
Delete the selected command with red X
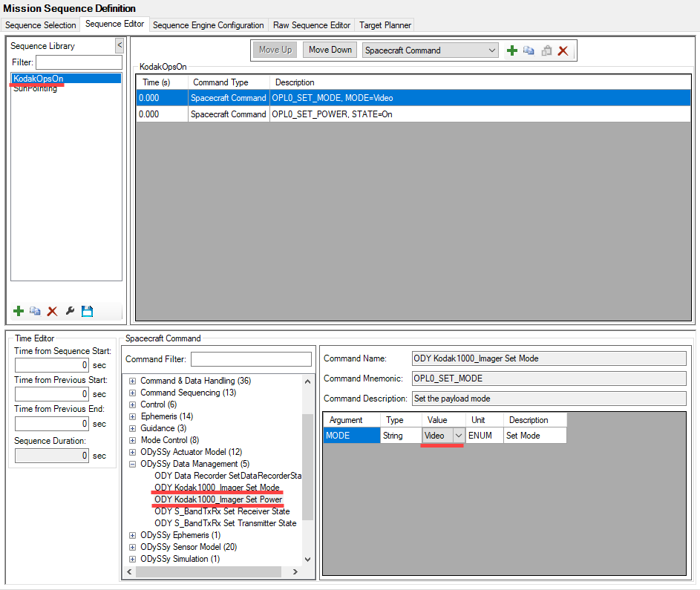click(x=563, y=50)
